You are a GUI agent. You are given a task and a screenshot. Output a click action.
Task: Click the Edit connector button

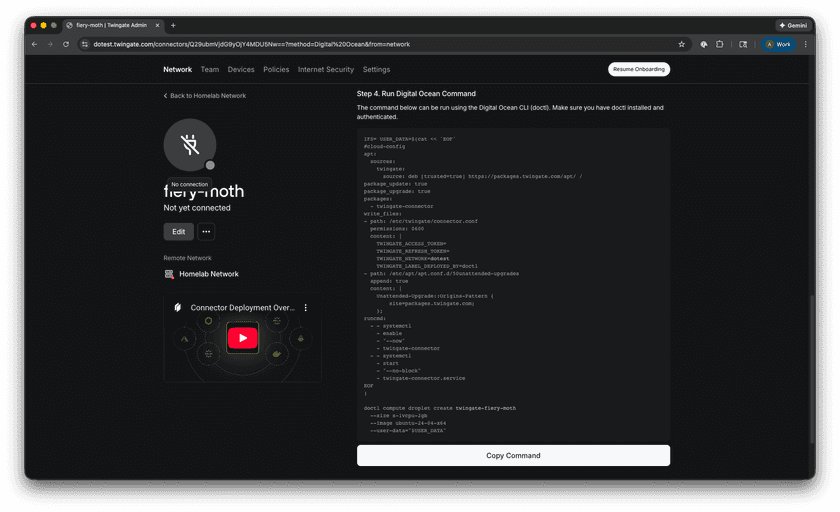click(x=178, y=232)
